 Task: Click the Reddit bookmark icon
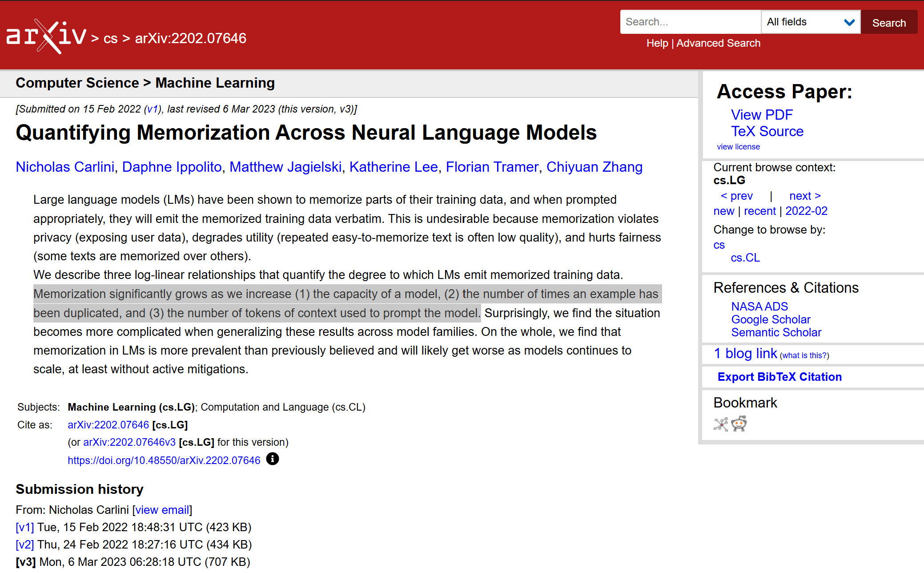click(x=739, y=424)
